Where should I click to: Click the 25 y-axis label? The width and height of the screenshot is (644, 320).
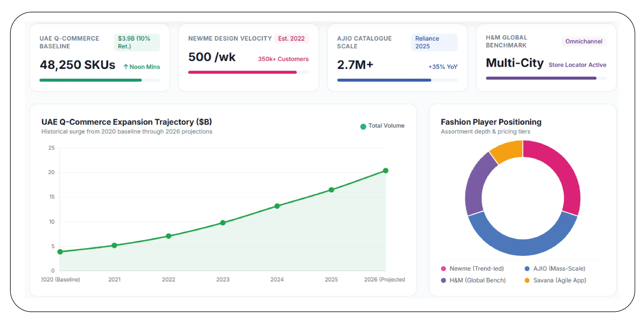(52, 148)
